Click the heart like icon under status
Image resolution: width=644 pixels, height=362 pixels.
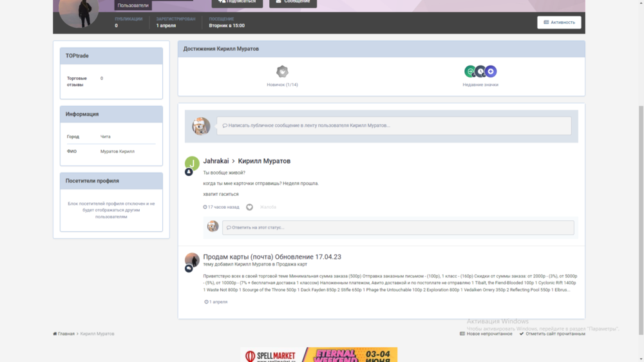coord(249,207)
